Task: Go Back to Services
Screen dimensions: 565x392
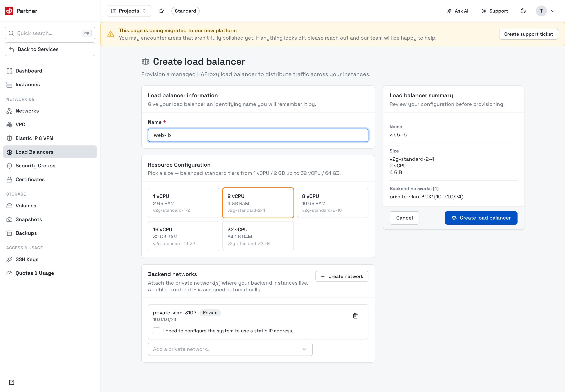Action: (50, 49)
